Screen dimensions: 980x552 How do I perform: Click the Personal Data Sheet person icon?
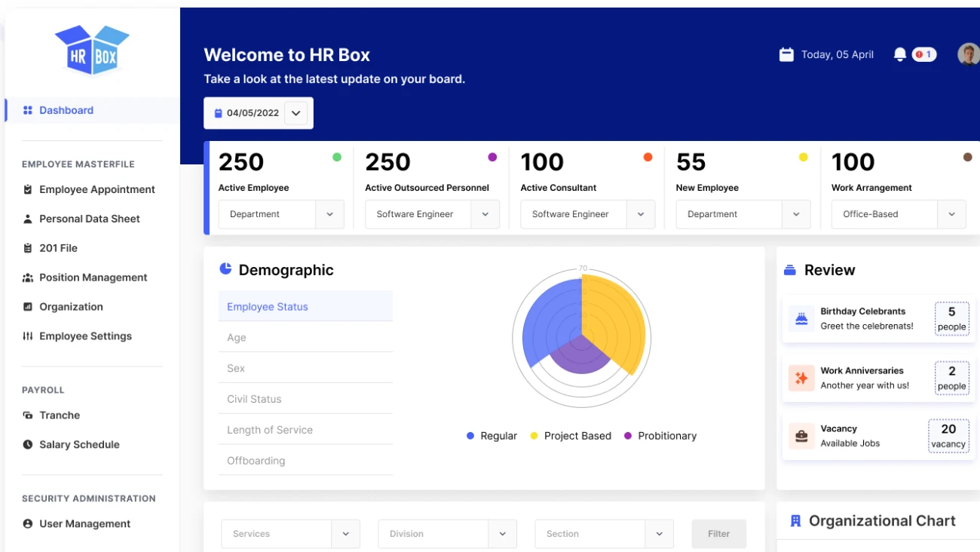coord(28,219)
